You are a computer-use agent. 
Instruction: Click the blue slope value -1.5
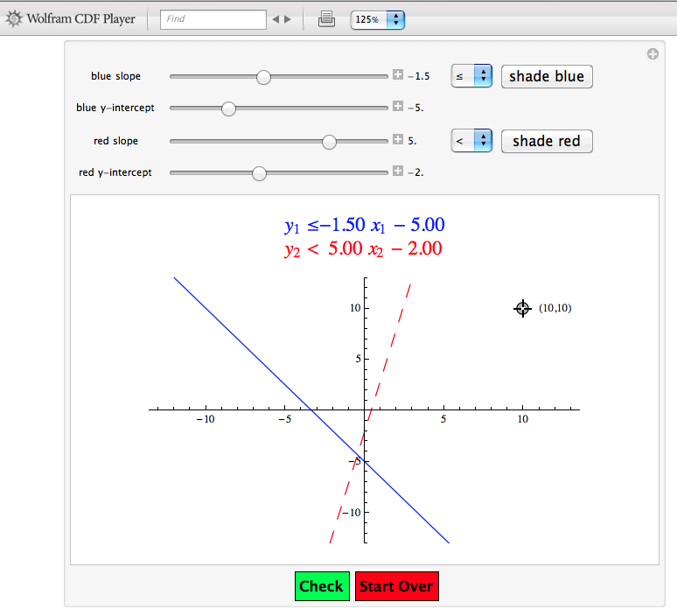[x=419, y=76]
